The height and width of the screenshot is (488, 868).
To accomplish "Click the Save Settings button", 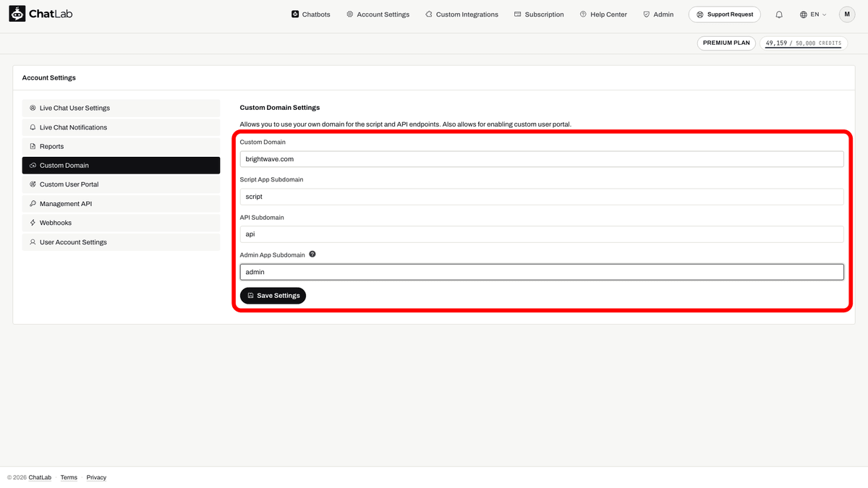I will point(273,296).
